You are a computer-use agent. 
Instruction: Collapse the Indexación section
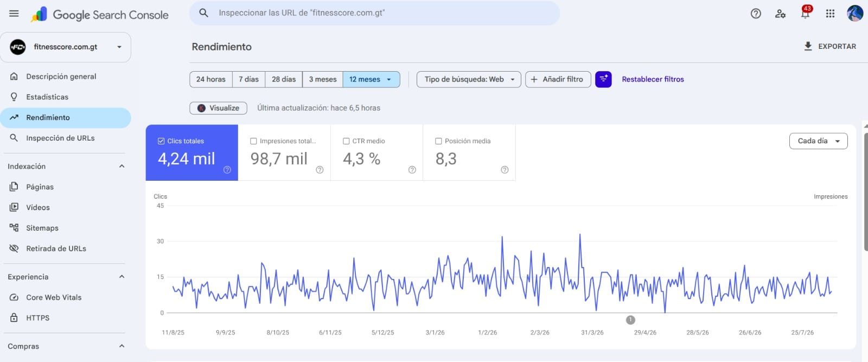pyautogui.click(x=122, y=166)
